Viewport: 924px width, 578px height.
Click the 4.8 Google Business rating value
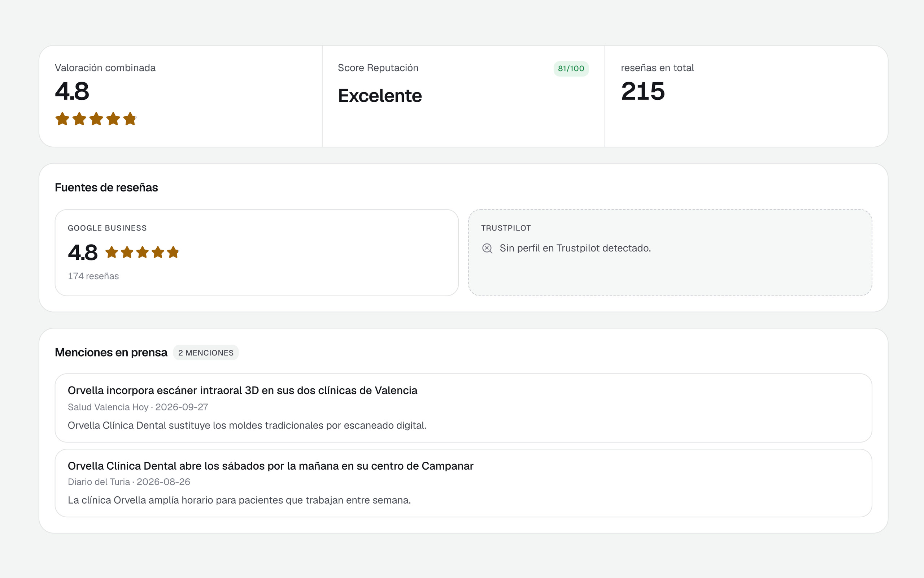(x=83, y=253)
